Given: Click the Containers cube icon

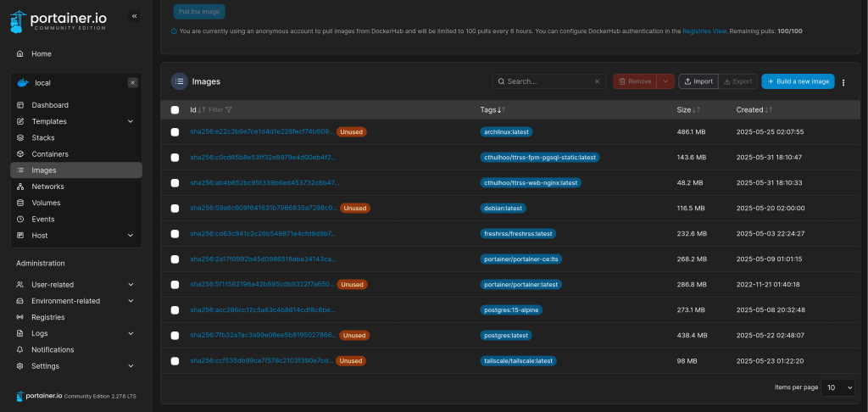Looking at the screenshot, I should (x=20, y=154).
